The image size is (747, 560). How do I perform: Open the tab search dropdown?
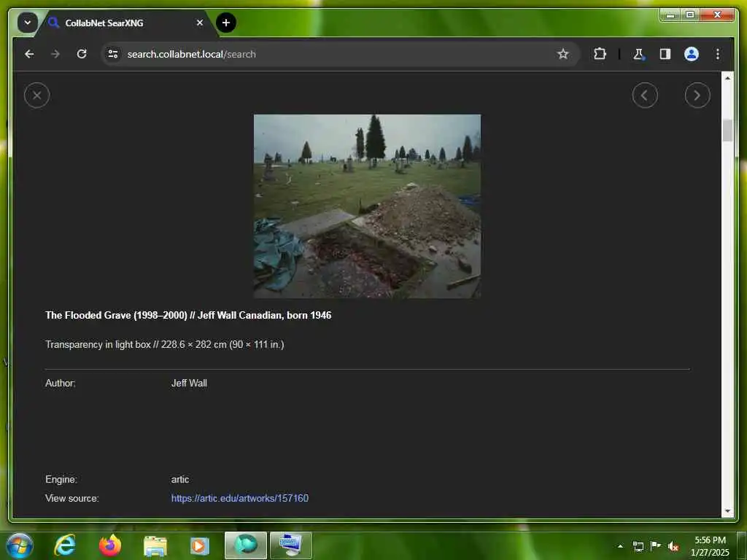tap(28, 23)
